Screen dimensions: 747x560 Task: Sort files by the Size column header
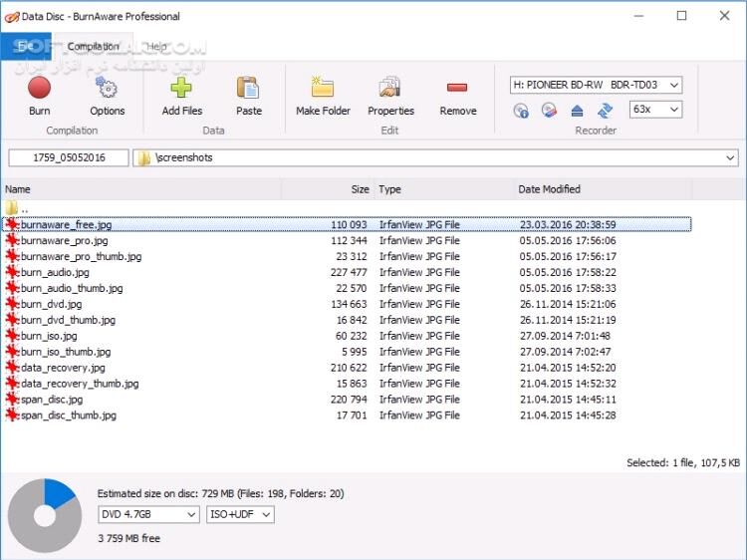pyautogui.click(x=359, y=189)
